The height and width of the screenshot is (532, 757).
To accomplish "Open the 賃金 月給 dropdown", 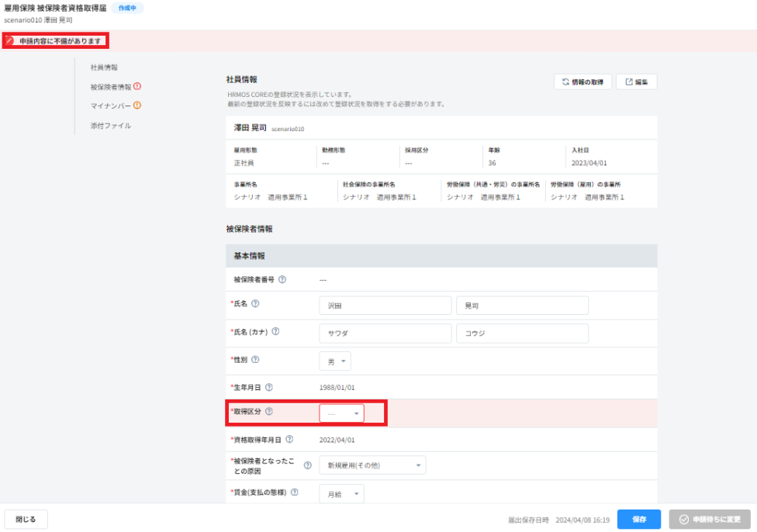I will point(341,493).
